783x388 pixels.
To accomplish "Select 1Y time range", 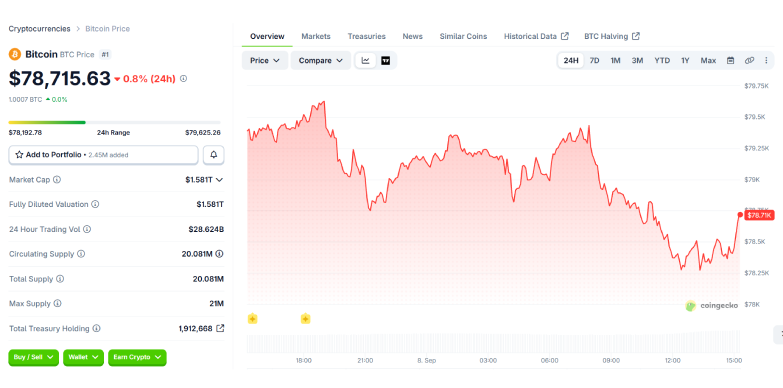I will pyautogui.click(x=685, y=60).
